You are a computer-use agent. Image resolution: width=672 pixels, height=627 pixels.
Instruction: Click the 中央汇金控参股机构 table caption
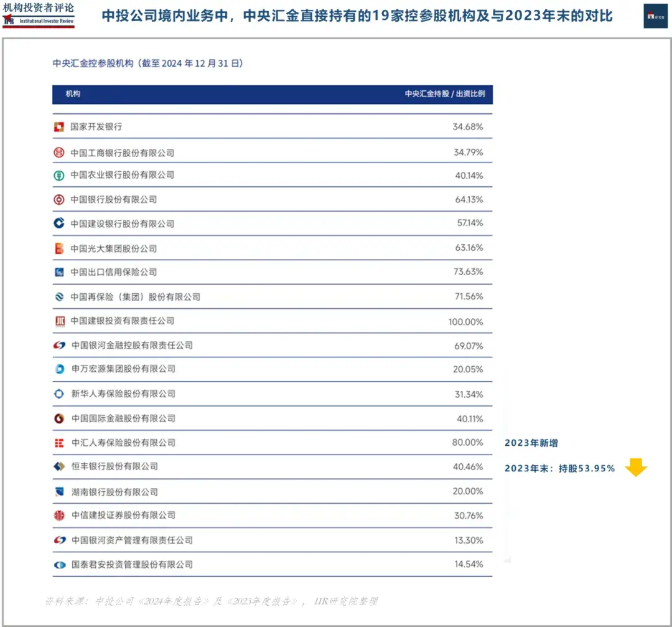[148, 64]
